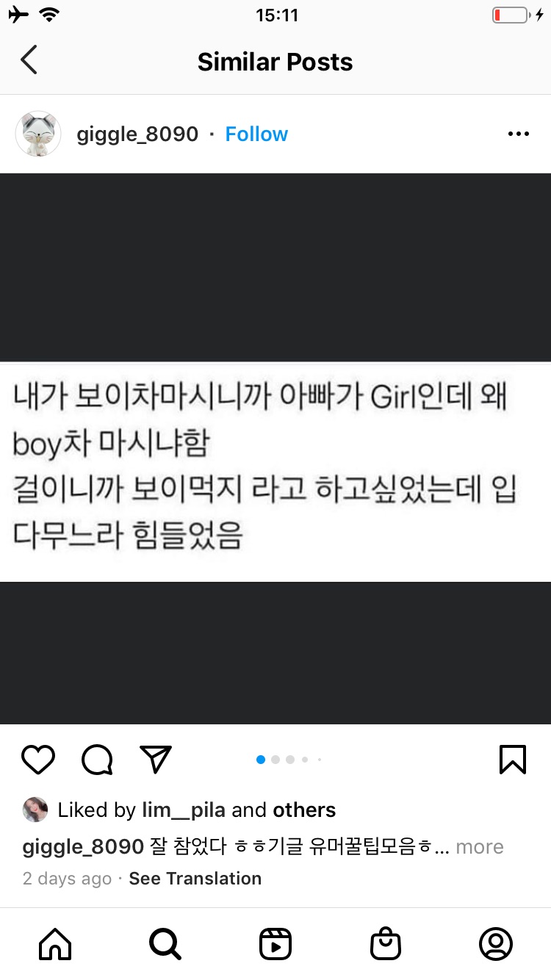The image size is (551, 980).
Task: Expand caption by tapping more
Action: 480,846
